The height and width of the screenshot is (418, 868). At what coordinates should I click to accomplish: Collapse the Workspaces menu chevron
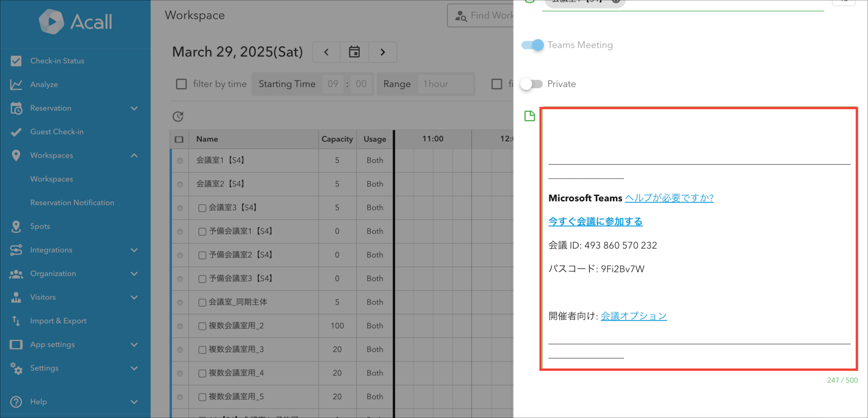tap(134, 156)
